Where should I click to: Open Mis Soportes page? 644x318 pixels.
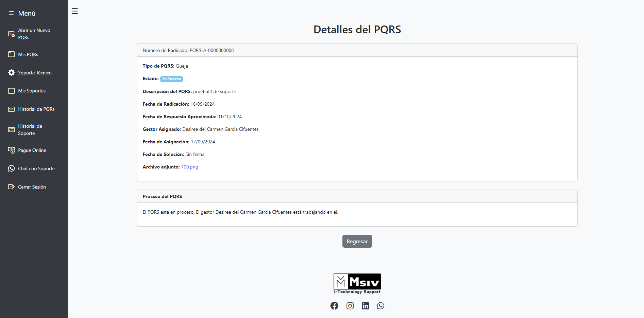point(32,91)
